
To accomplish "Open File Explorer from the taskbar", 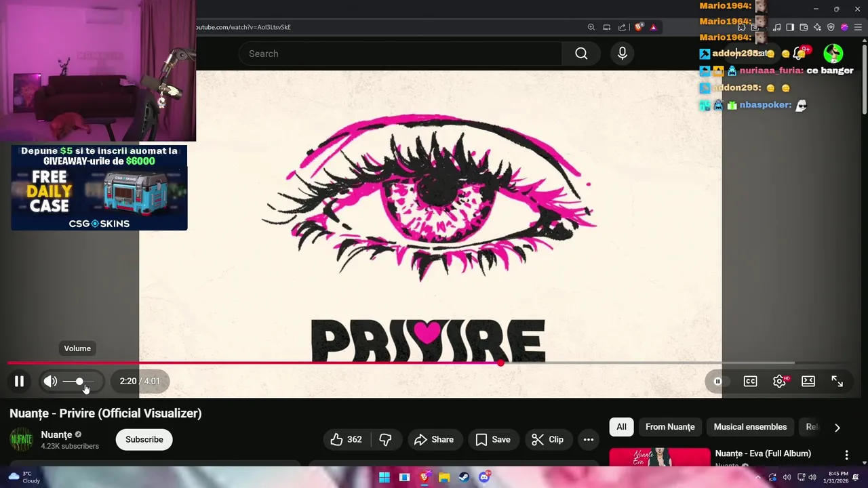I will pos(444,477).
